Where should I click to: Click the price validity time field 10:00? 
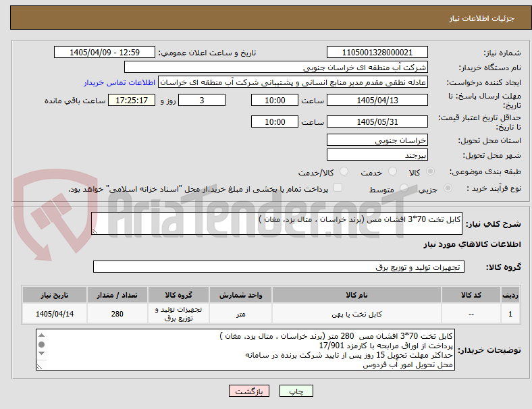pyautogui.click(x=275, y=121)
